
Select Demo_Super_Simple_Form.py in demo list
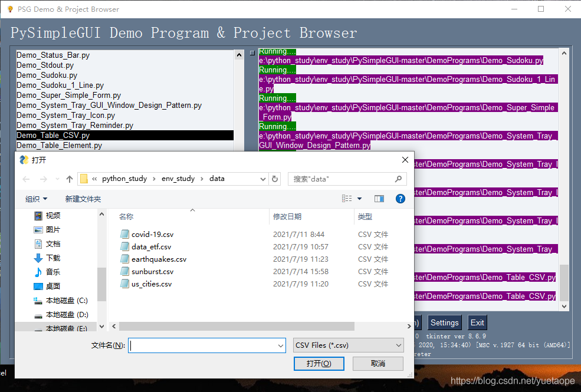pos(68,95)
